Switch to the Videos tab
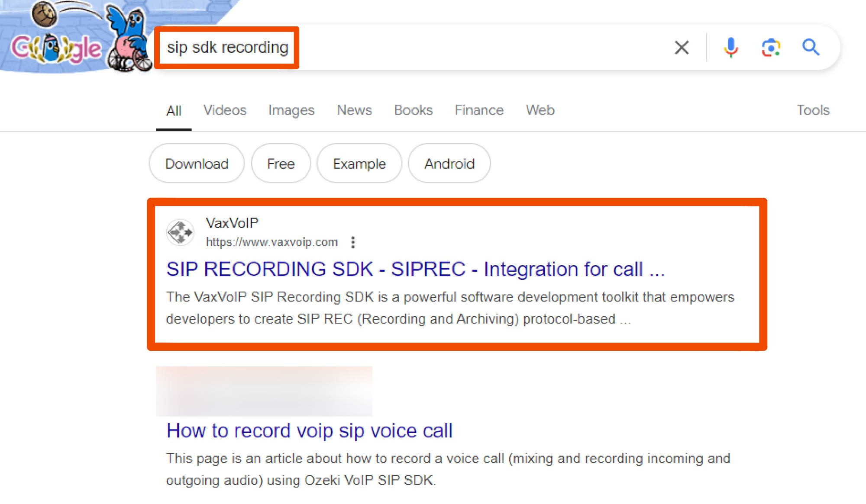Image resolution: width=866 pixels, height=504 pixels. (x=225, y=110)
